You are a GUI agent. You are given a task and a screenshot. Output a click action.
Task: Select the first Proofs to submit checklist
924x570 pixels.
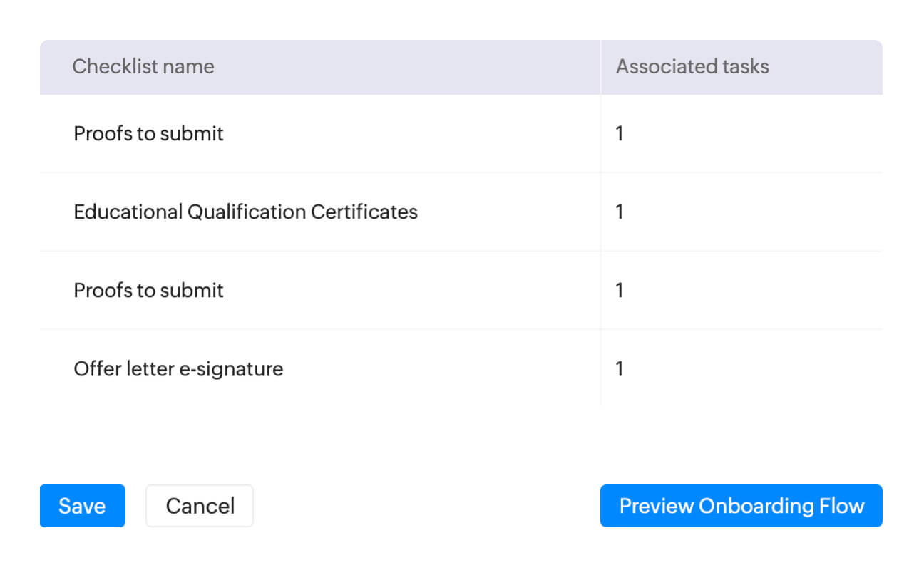[148, 134]
